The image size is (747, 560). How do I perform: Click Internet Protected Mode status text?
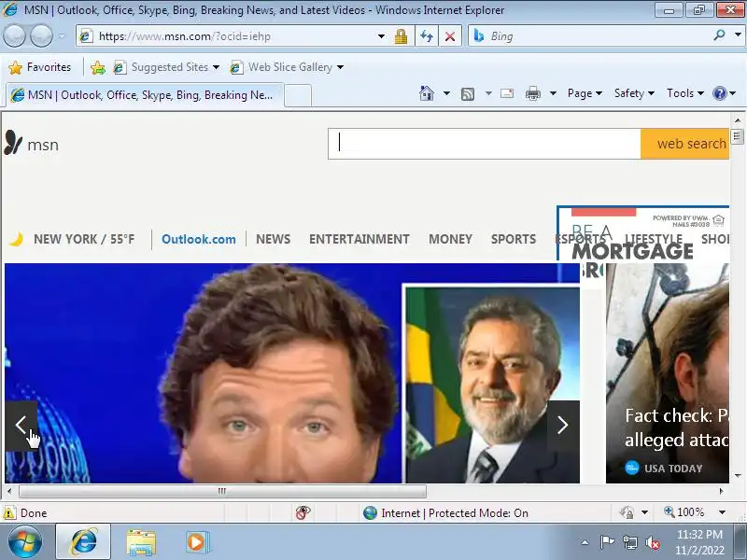coord(455,512)
